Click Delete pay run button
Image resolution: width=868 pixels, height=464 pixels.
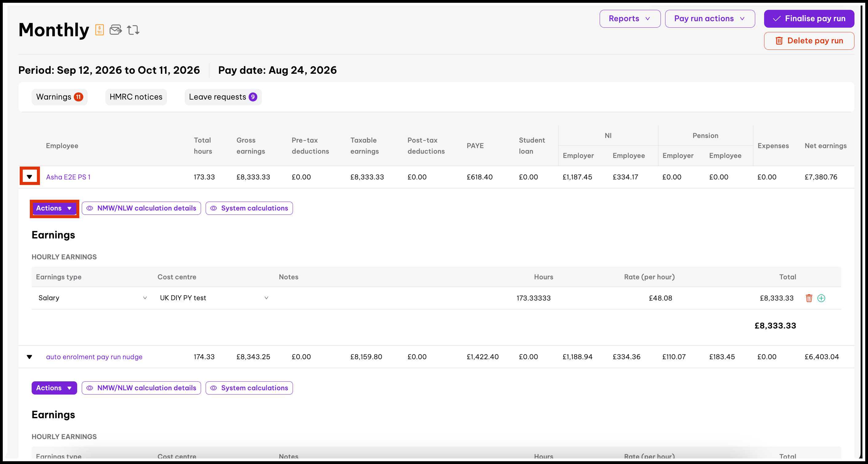coord(809,41)
